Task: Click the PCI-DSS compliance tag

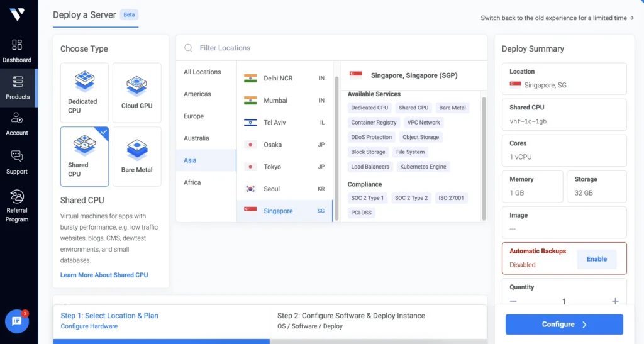Action: 361,213
